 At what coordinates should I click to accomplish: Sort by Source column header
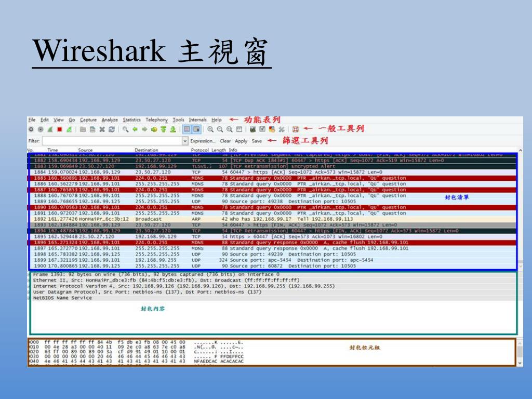85,150
